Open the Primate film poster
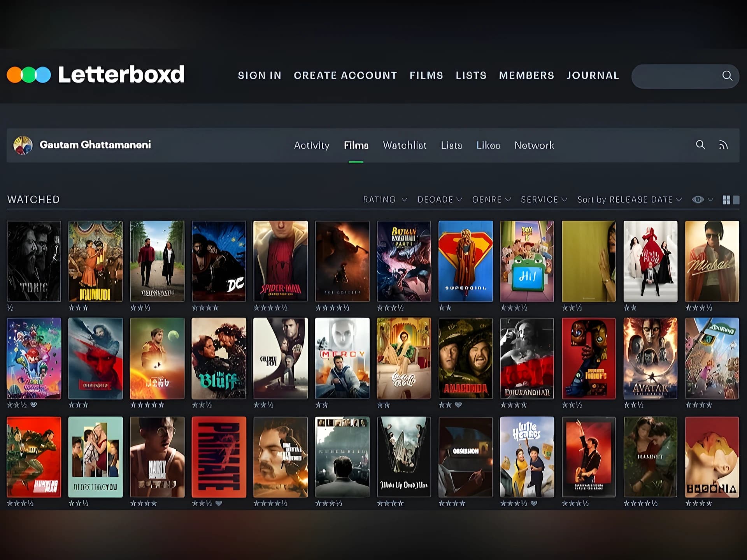 pos(219,457)
